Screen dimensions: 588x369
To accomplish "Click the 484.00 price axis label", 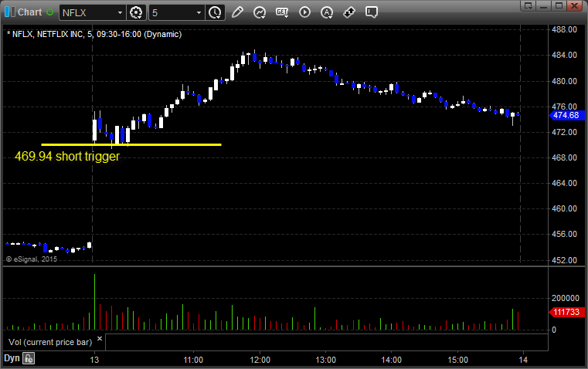I will pos(564,55).
